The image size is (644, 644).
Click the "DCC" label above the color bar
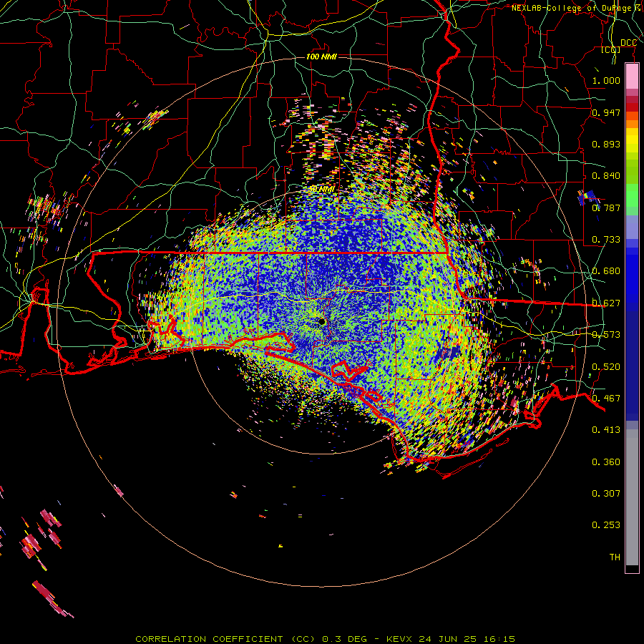click(x=628, y=43)
